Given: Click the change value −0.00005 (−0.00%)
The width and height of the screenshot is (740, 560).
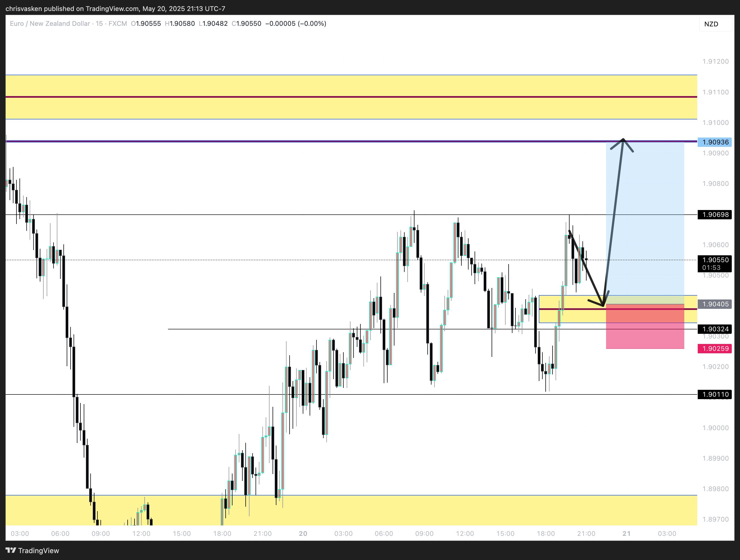Looking at the screenshot, I should tap(296, 24).
